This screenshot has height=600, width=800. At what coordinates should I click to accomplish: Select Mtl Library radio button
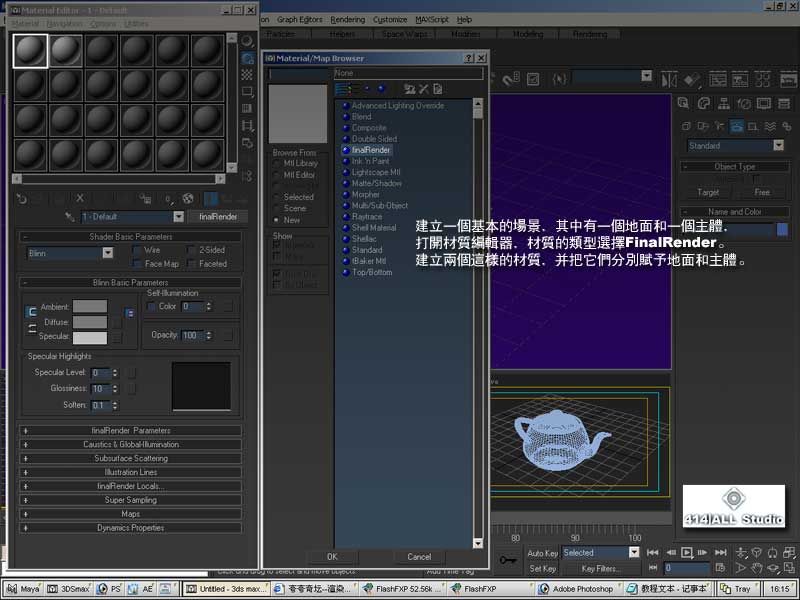pyautogui.click(x=277, y=164)
